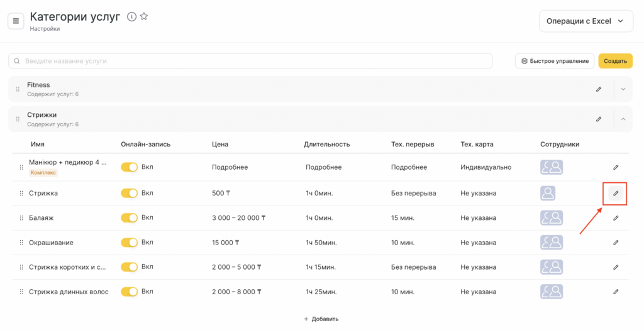644x330 pixels.
Task: Disable online booking for Балаяж
Action: (x=129, y=217)
